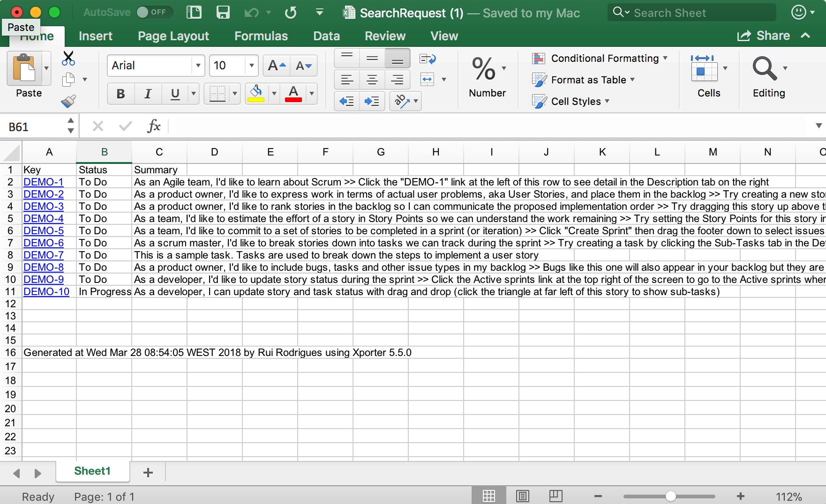826x504 pixels.
Task: Click Increase Font Size icon
Action: click(277, 66)
